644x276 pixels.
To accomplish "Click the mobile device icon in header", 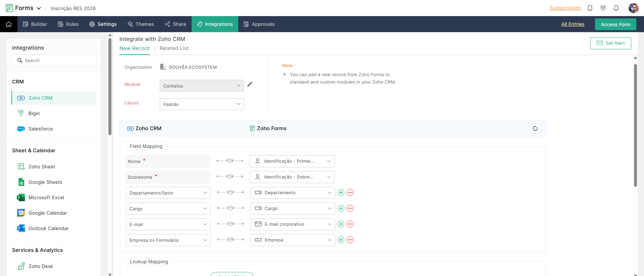I will coord(590,8).
